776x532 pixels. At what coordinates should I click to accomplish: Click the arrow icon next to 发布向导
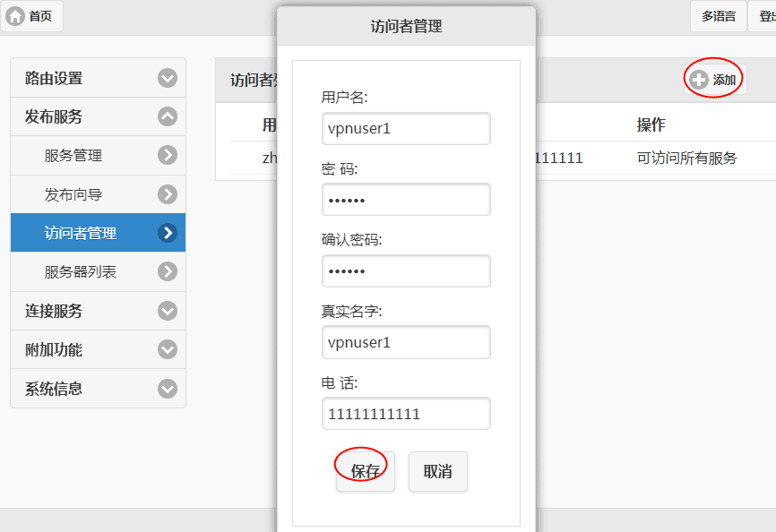click(168, 194)
